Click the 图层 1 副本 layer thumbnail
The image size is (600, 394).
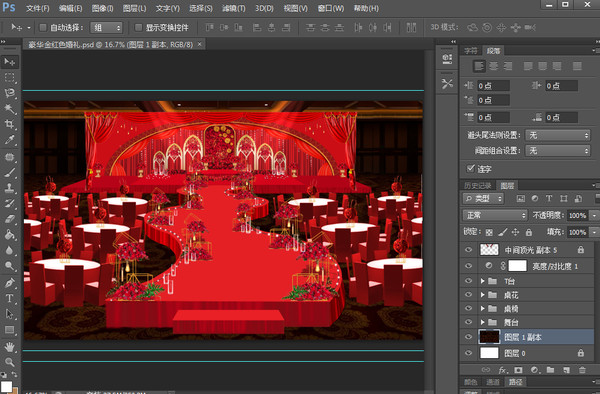pyautogui.click(x=489, y=337)
